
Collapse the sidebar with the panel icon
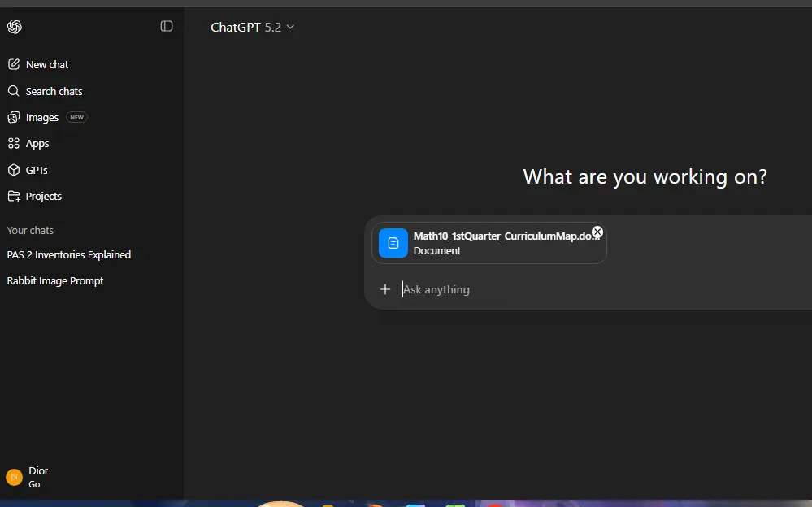coord(167,27)
